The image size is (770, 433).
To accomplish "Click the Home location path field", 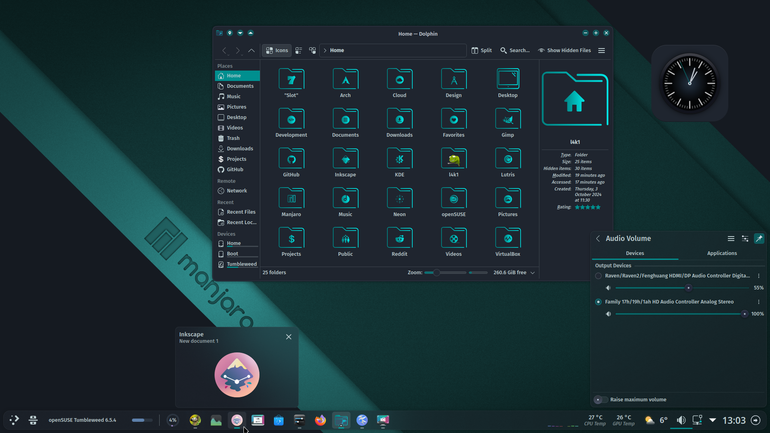I will (393, 51).
